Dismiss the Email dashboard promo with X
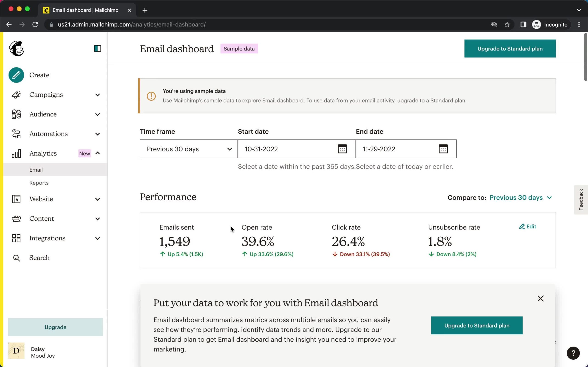This screenshot has width=588, height=367. coord(540,298)
